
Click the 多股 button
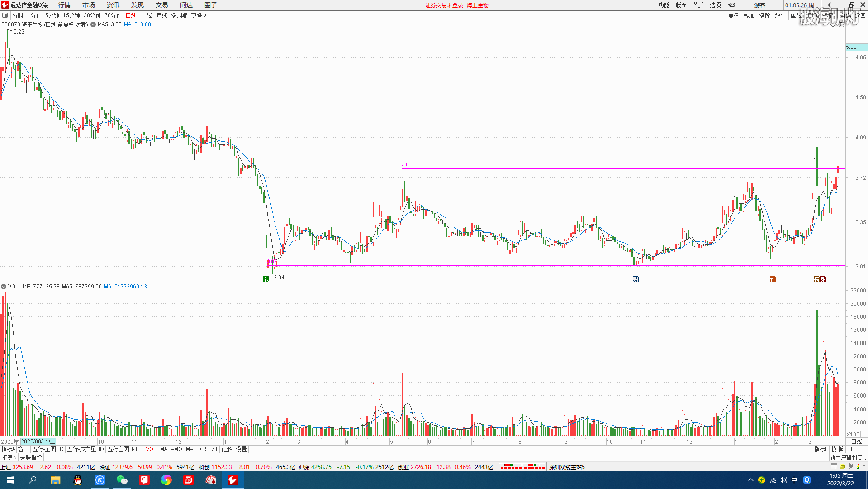tap(764, 15)
